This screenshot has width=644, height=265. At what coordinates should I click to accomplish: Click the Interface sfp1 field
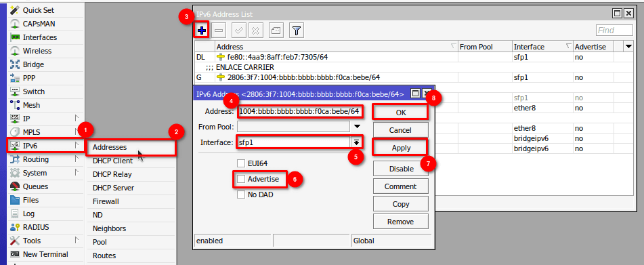pos(294,142)
